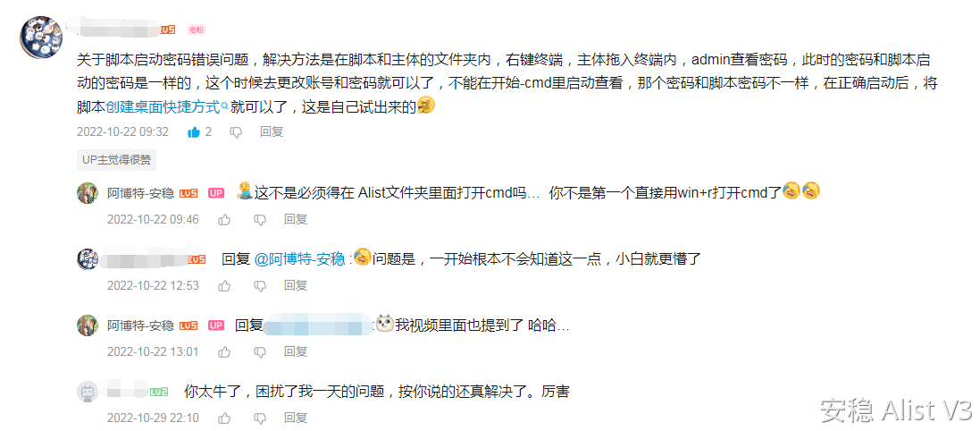The width and height of the screenshot is (980, 431).
Task: Open the main commenter's avatar profile
Action: (41, 37)
